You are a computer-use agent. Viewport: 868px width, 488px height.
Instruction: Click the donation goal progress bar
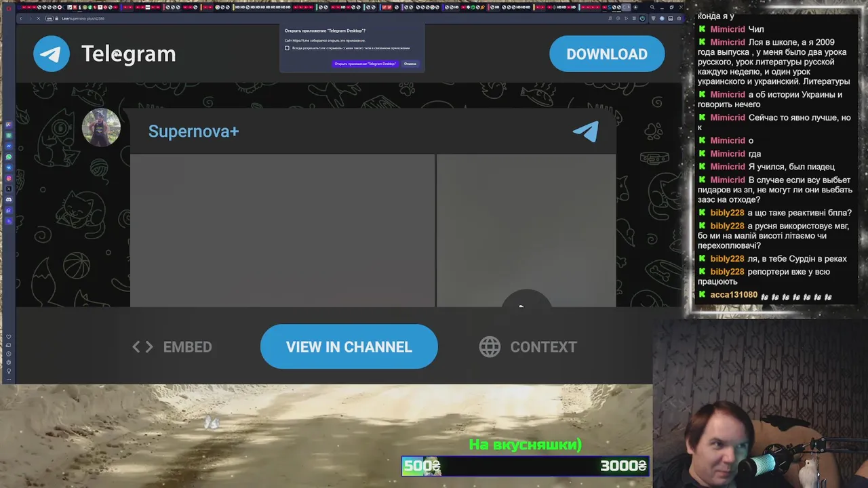[526, 466]
